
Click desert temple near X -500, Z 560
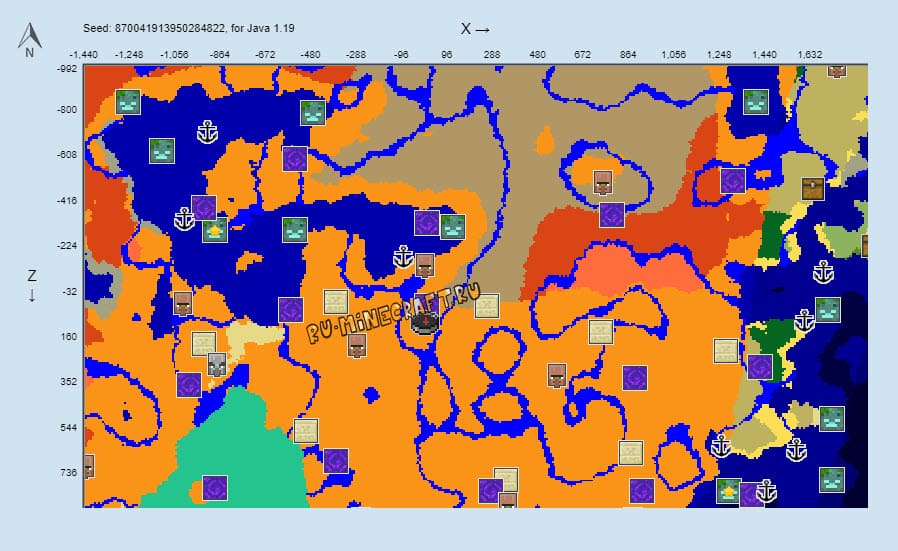tap(306, 431)
